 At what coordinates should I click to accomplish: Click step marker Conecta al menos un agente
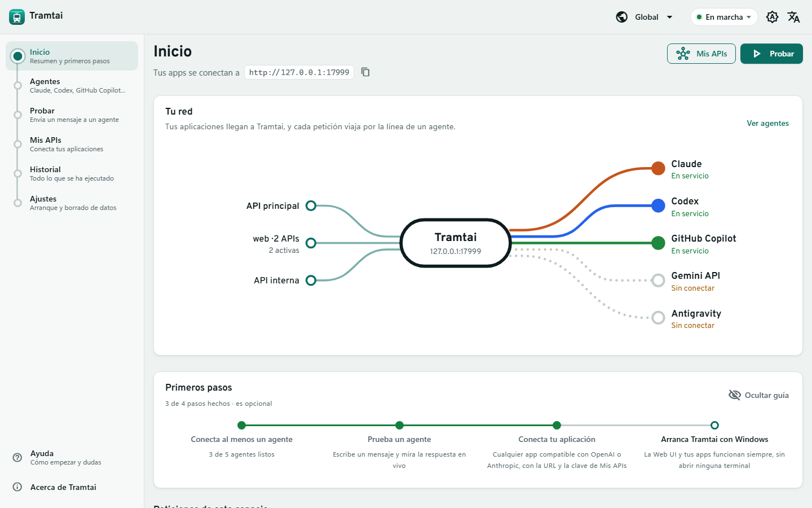242,425
